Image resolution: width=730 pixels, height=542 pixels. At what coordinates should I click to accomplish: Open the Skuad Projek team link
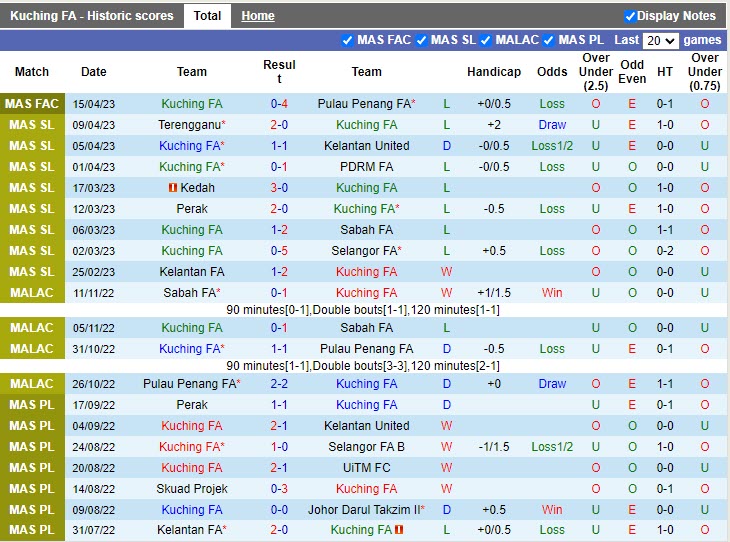(192, 488)
